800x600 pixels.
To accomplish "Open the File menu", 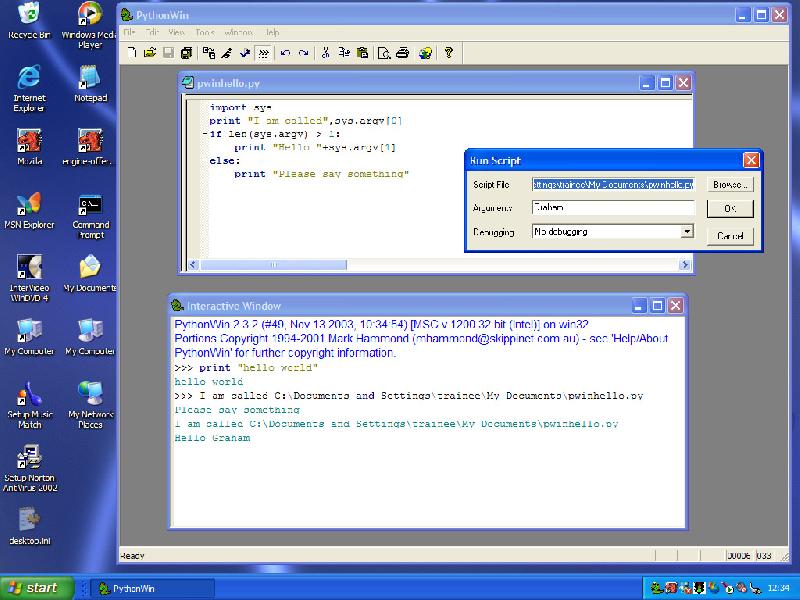I will [130, 33].
